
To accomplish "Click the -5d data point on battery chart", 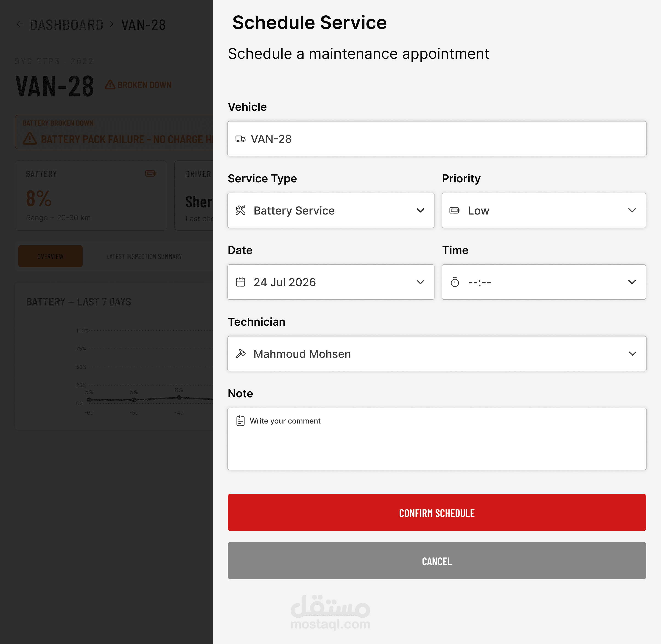I will pyautogui.click(x=134, y=400).
